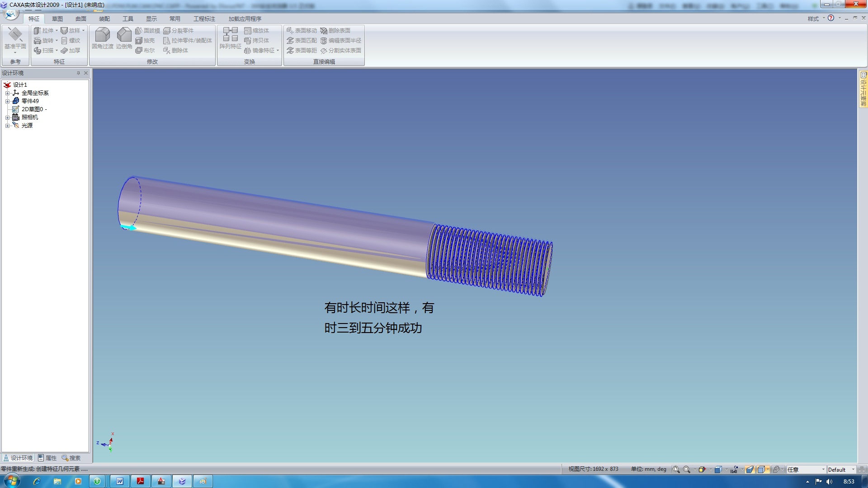Click the 抽壳 shell tool
This screenshot has height=488, width=868.
(145, 40)
